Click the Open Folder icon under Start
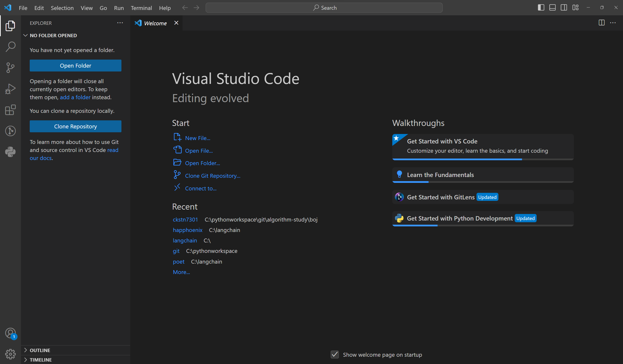The image size is (623, 364). tap(177, 162)
